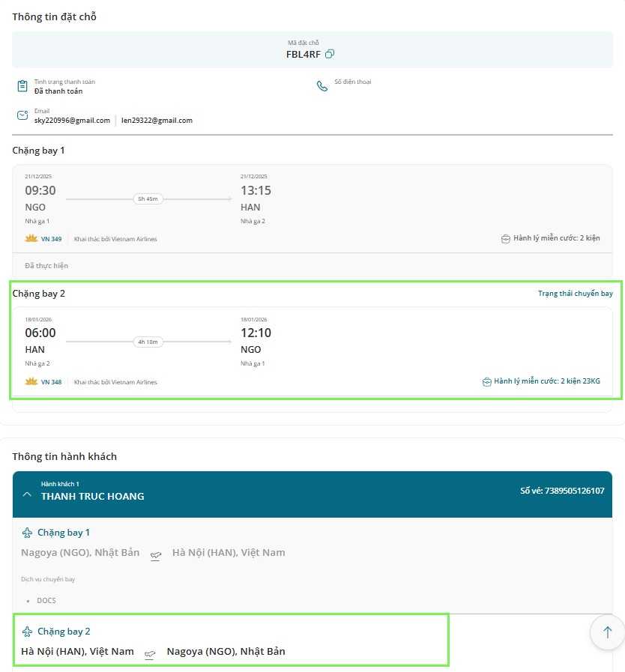Click the phone number icon

(322, 86)
